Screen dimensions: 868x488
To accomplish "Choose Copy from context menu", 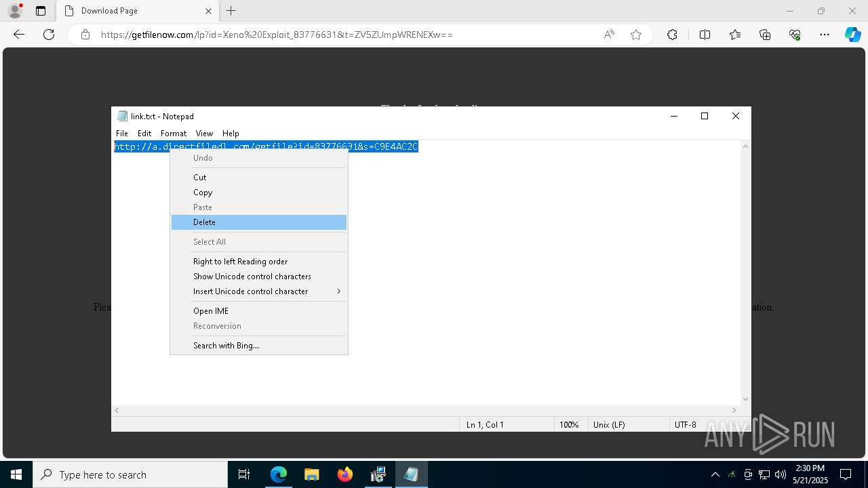I will (x=259, y=192).
